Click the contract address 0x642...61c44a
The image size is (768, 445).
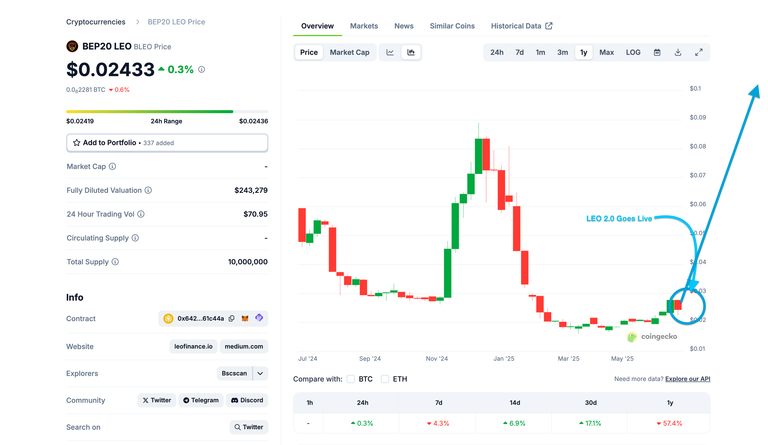click(x=200, y=319)
